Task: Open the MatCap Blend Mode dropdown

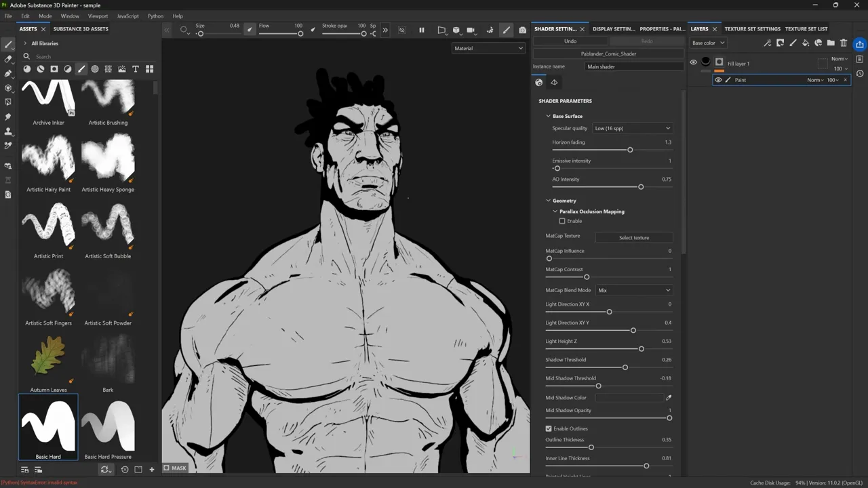Action: tap(633, 290)
